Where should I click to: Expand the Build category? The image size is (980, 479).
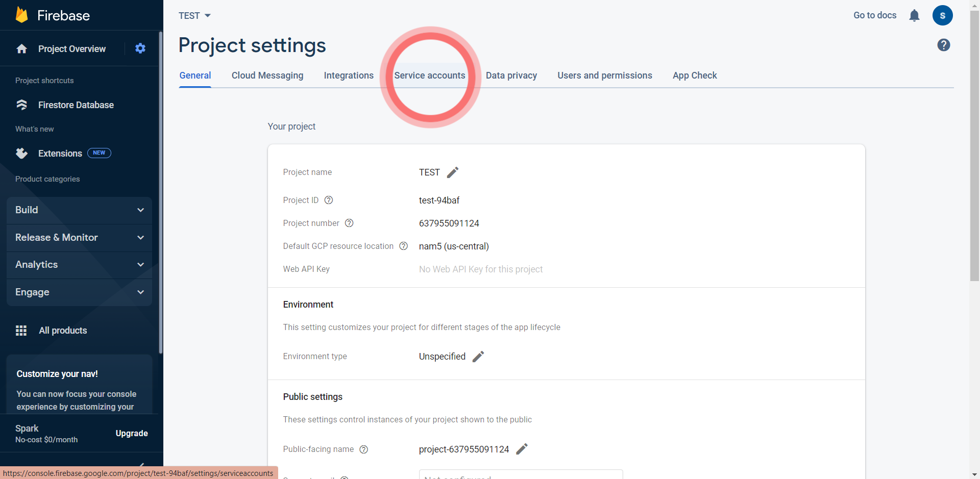coord(79,210)
